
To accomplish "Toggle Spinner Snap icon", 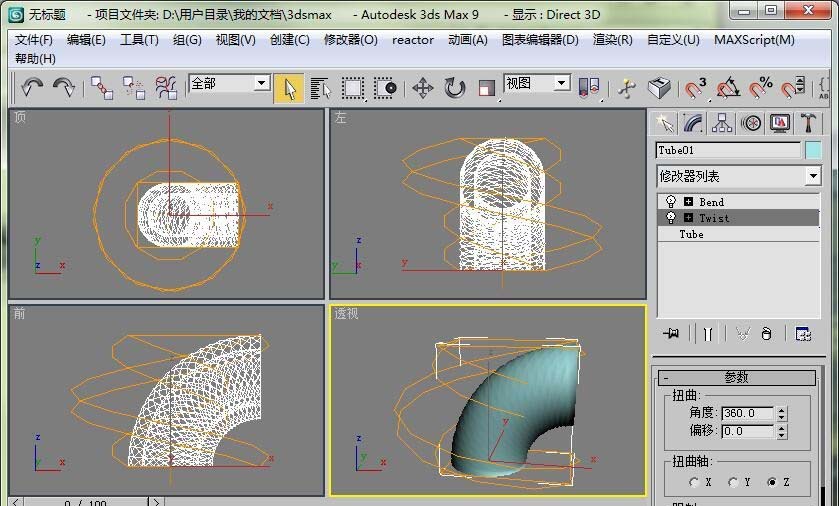I will 792,88.
